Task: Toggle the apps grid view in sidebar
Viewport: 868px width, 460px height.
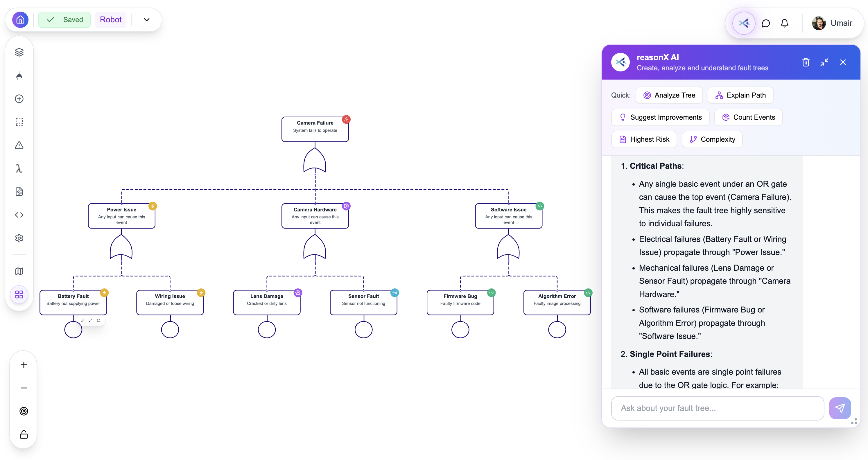Action: tap(19, 294)
